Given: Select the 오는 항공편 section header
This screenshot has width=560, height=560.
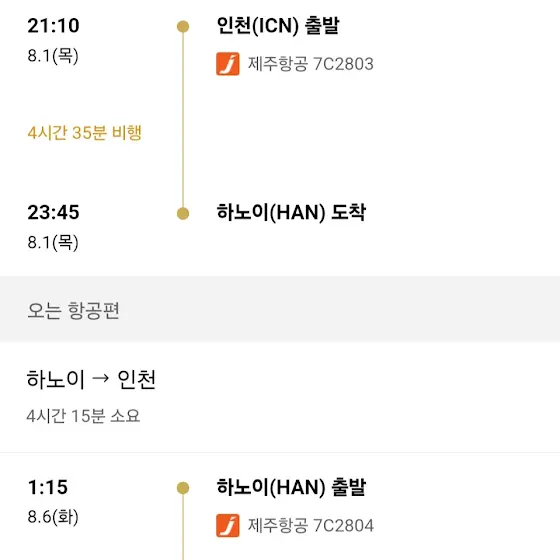Looking at the screenshot, I should point(73,310).
